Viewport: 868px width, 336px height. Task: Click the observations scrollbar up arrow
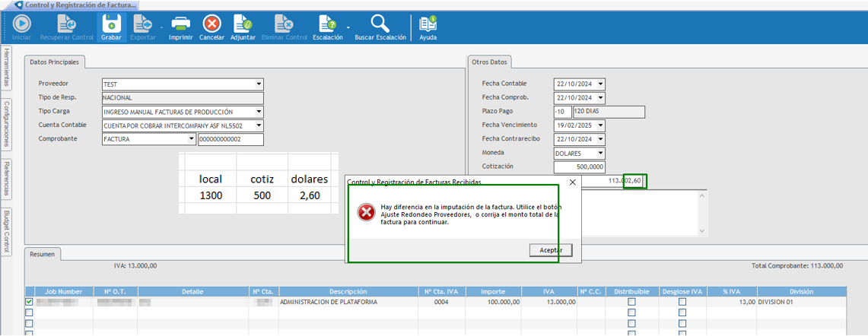tap(703, 195)
